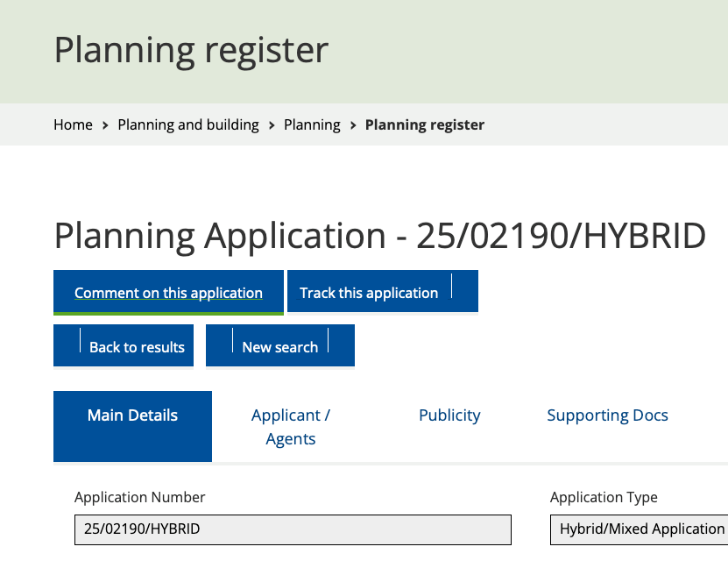Screen dimensions: 728x568
Task: Open the Planning and building breadcrumb link
Action: 188,124
